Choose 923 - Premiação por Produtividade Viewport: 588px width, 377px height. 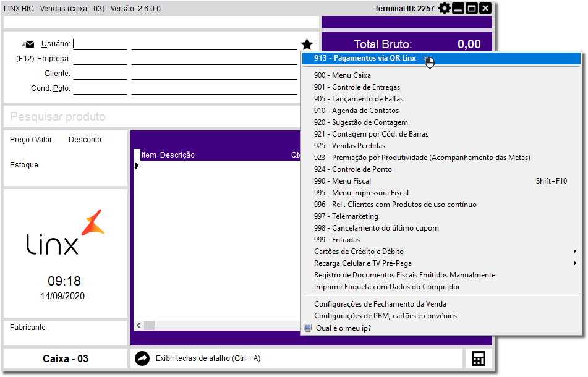[x=441, y=158]
